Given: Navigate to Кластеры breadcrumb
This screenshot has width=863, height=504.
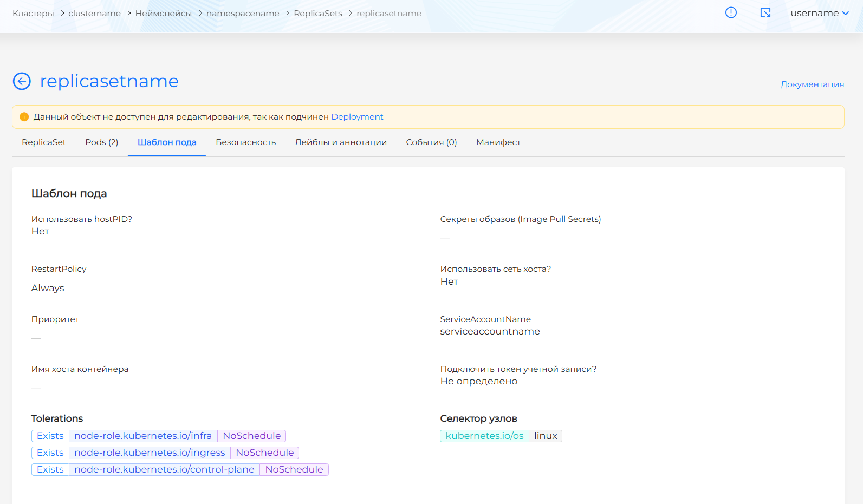Looking at the screenshot, I should (x=33, y=14).
